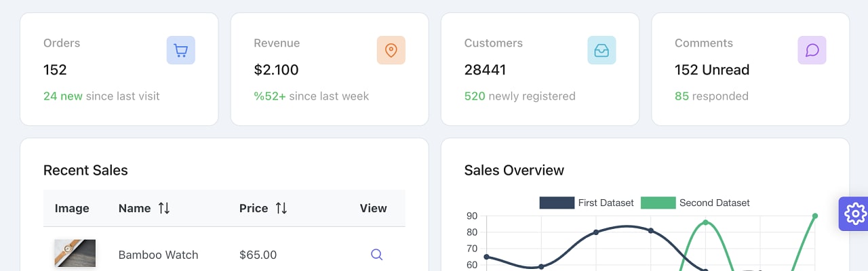Open the 24 new orders link

63,96
